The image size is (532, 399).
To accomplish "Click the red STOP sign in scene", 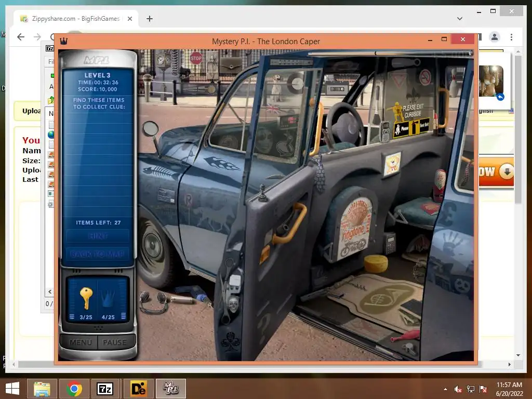I will [196, 58].
